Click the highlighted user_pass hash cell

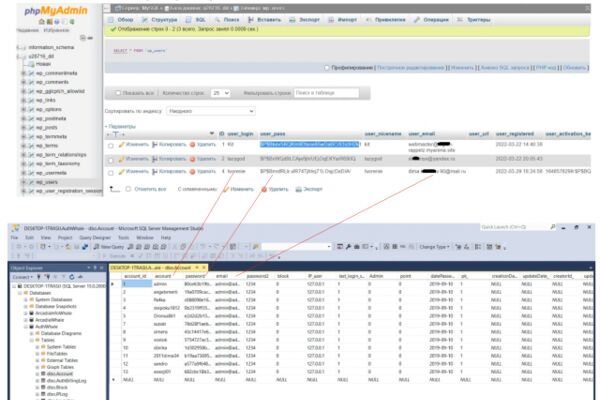tap(310, 144)
